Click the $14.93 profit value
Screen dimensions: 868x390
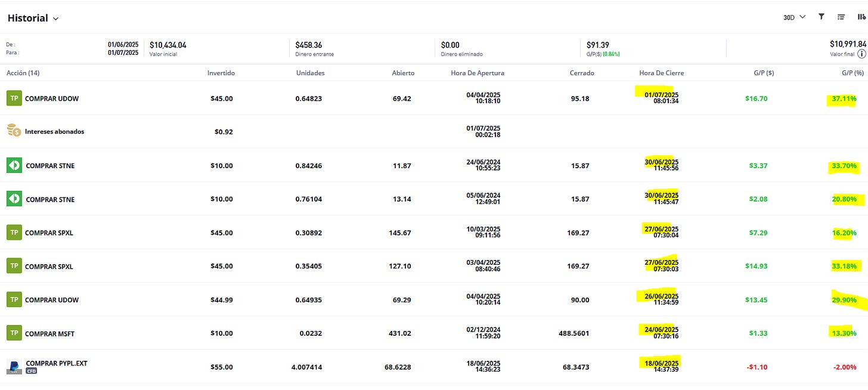[756, 267]
